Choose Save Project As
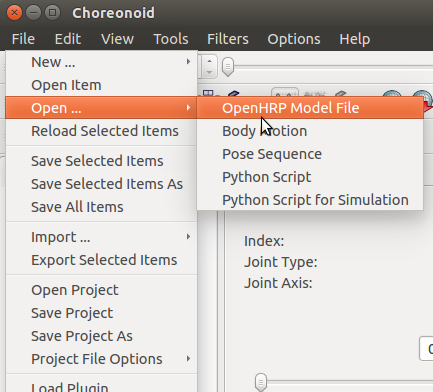This screenshot has height=392, width=433. click(x=101, y=336)
